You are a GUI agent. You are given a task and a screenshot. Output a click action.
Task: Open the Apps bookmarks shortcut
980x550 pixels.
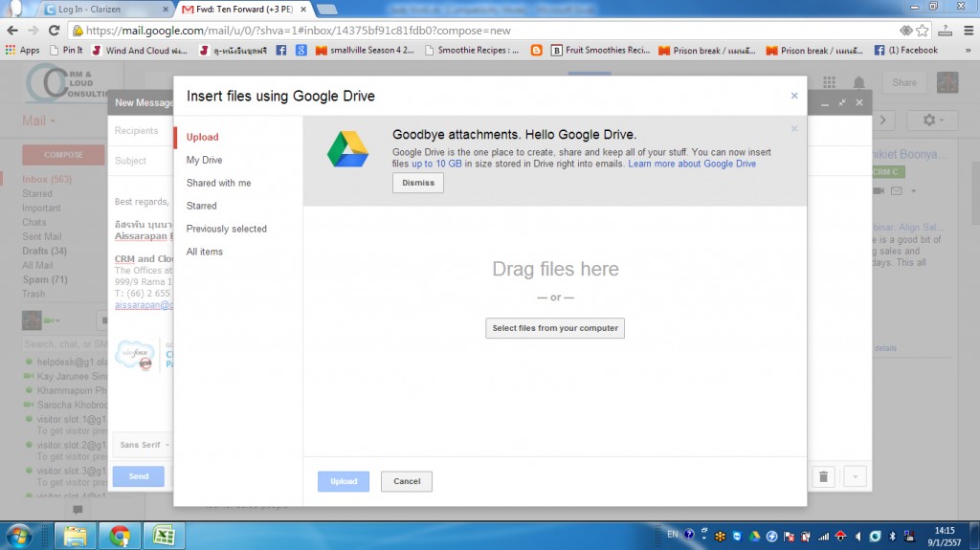point(23,50)
